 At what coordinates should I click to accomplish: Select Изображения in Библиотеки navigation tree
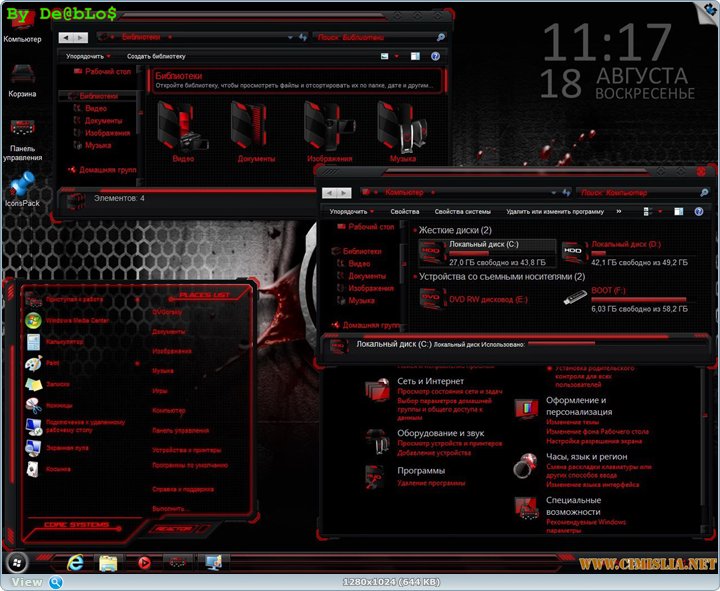(106, 133)
